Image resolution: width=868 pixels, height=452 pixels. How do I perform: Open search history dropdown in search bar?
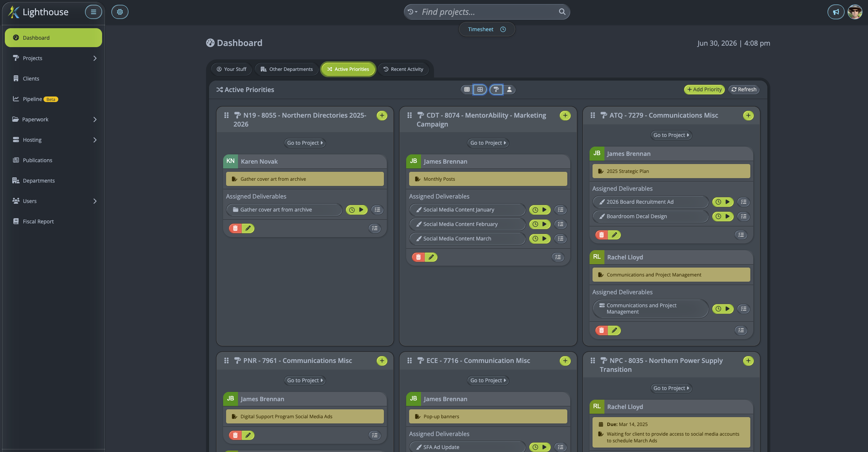coord(412,12)
